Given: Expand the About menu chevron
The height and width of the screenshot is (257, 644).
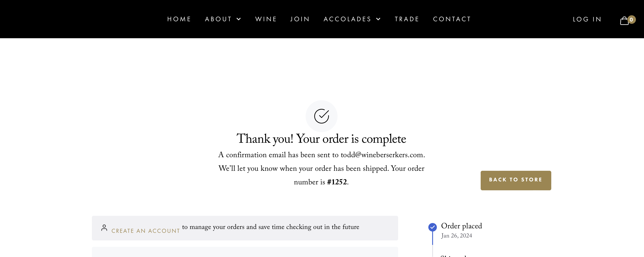Looking at the screenshot, I should tap(239, 19).
